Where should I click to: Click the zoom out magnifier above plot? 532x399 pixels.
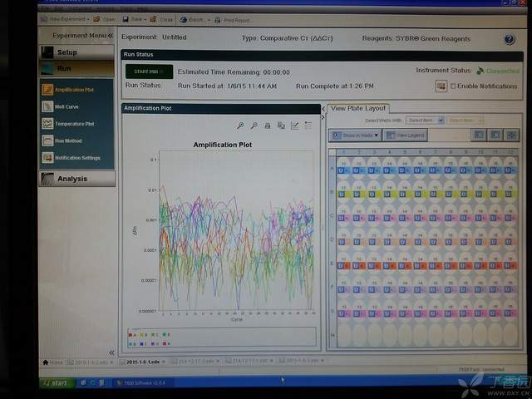click(254, 126)
